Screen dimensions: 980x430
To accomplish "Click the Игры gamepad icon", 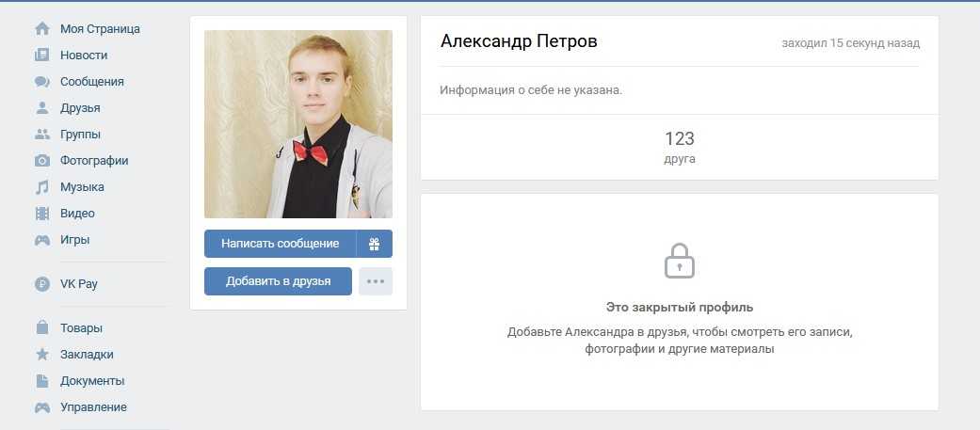I will point(41,239).
